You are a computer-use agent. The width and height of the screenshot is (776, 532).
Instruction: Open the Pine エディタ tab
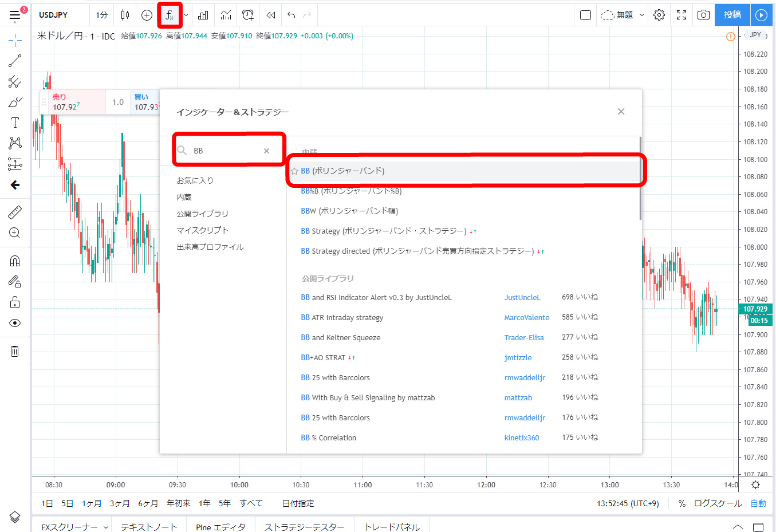[x=220, y=527]
